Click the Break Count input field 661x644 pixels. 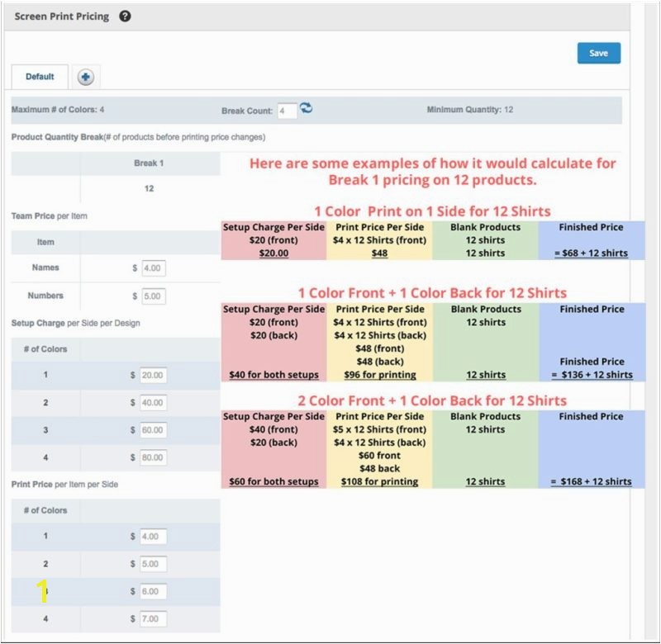287,110
